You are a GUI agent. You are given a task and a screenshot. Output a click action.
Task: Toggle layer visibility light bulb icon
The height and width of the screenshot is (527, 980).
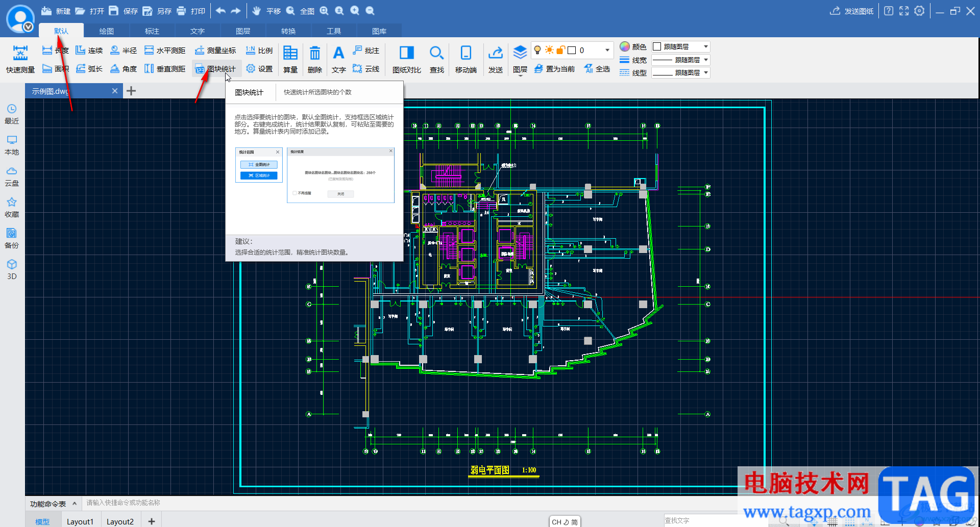537,50
